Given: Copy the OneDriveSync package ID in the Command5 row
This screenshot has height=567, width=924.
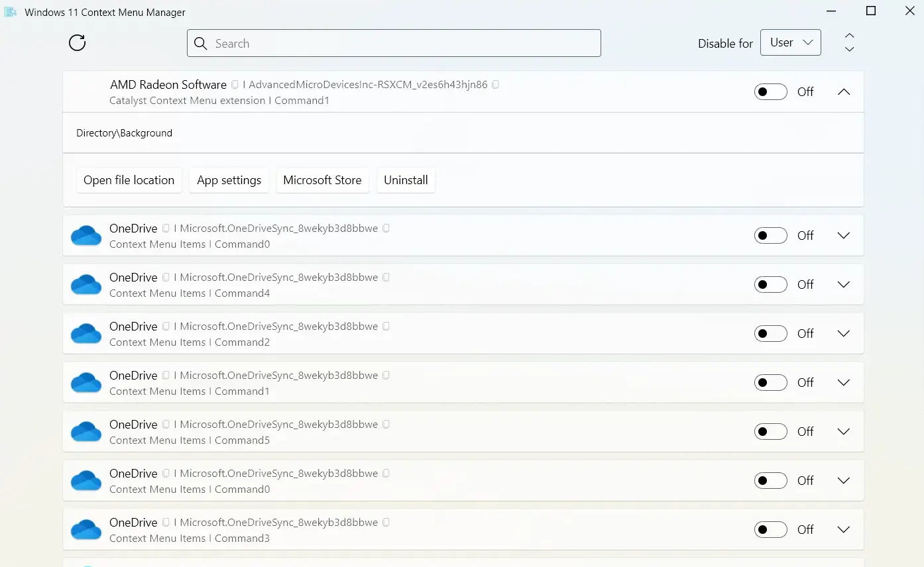Looking at the screenshot, I should click(x=386, y=425).
